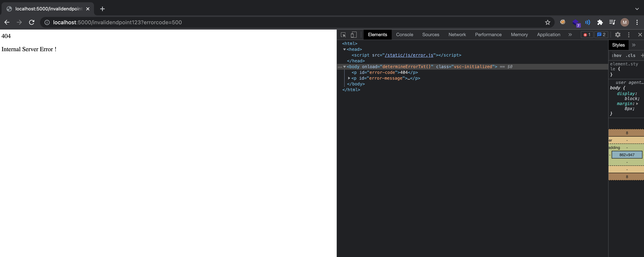Click the bottom margin value 8 in box model
The height and width of the screenshot is (257, 644).
[627, 177]
